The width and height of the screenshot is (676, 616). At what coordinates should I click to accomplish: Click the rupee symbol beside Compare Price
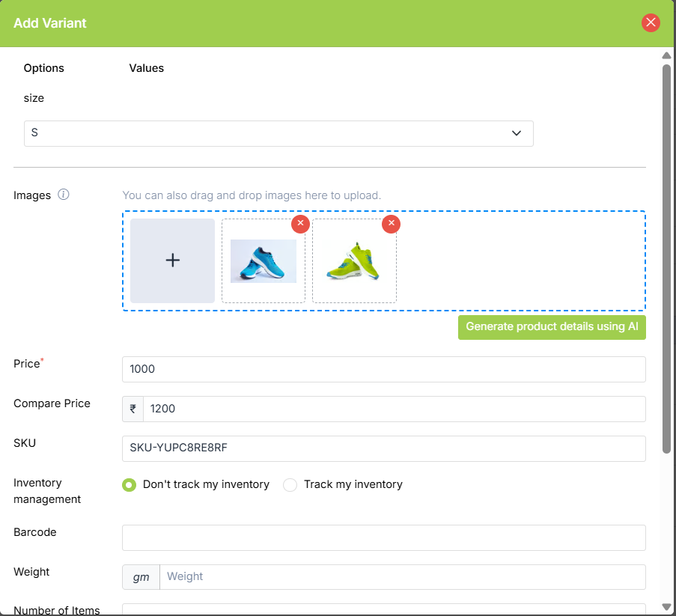[x=133, y=409]
